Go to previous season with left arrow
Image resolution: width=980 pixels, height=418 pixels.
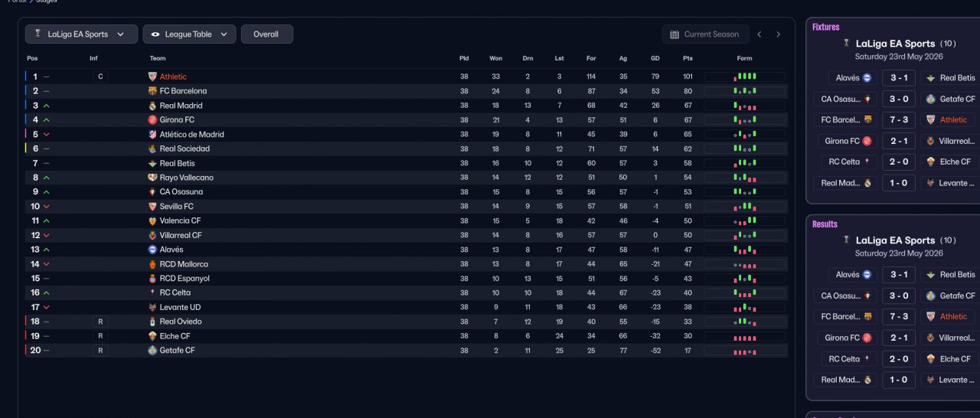[x=759, y=34]
